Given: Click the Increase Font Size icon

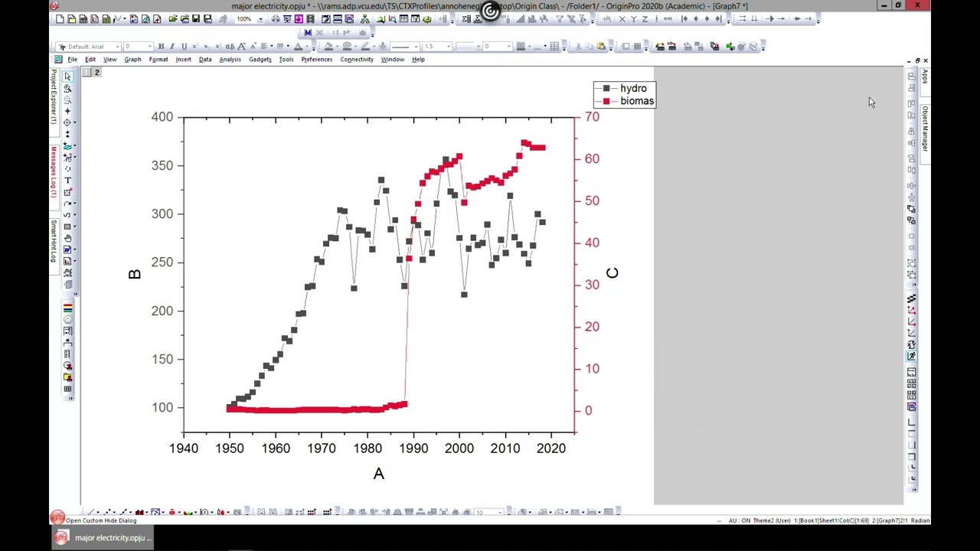Looking at the screenshot, I should [x=241, y=47].
